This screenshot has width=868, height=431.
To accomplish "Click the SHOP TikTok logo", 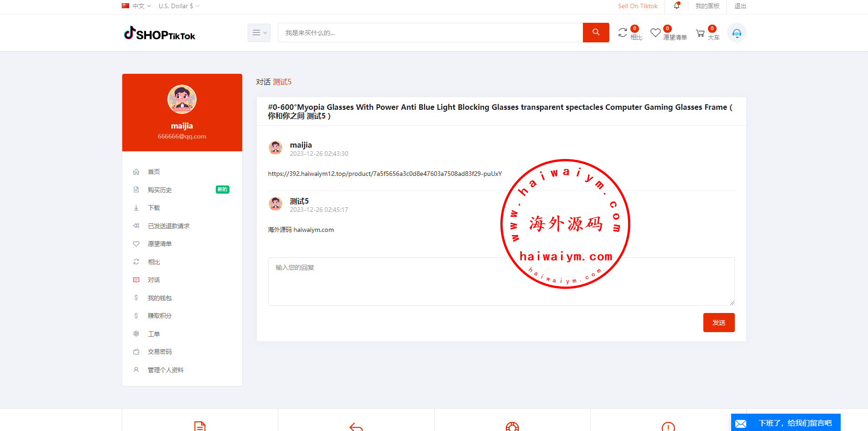I will click(x=160, y=33).
